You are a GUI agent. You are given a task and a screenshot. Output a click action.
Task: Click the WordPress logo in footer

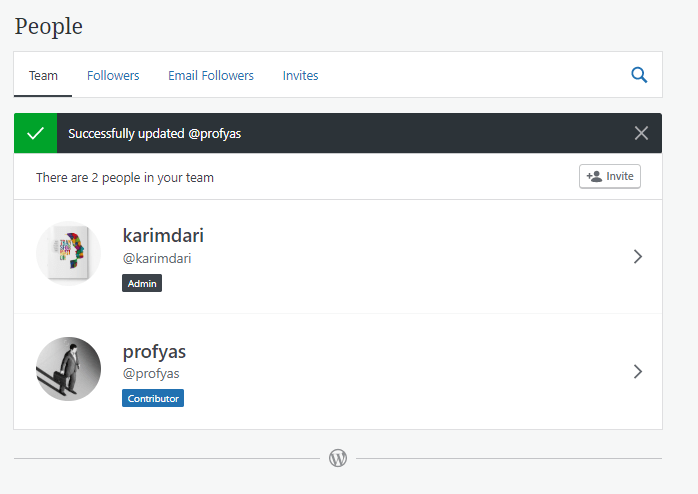[338, 458]
